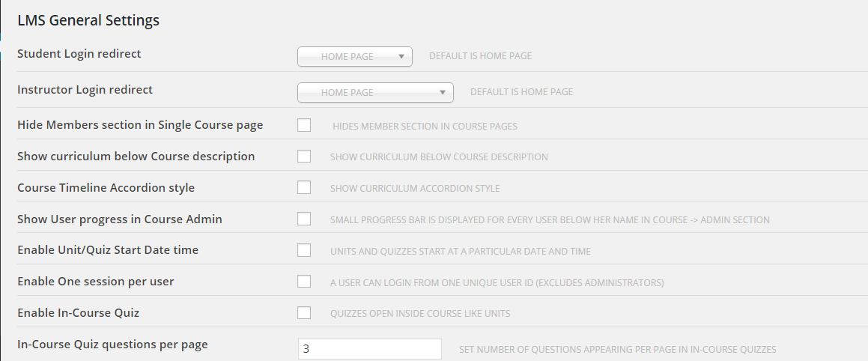Open the Student Login redirect dropdown
This screenshot has width=868, height=361.
click(355, 56)
